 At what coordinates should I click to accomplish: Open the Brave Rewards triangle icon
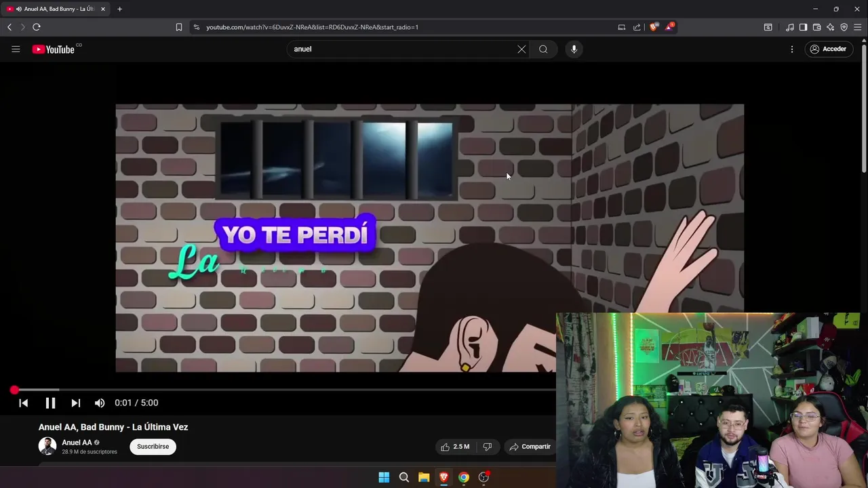click(669, 27)
